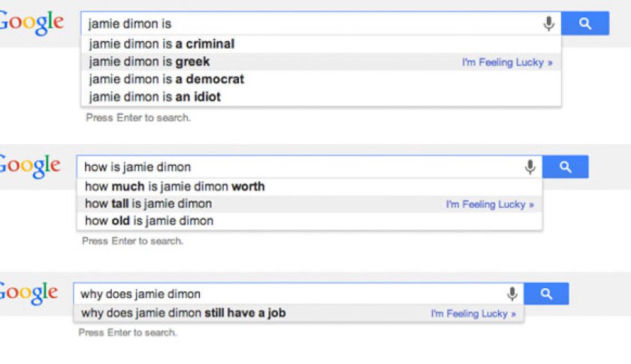Click the microphone icon in "how is jamie dimon" box
This screenshot has width=631, height=364.
pyautogui.click(x=530, y=167)
